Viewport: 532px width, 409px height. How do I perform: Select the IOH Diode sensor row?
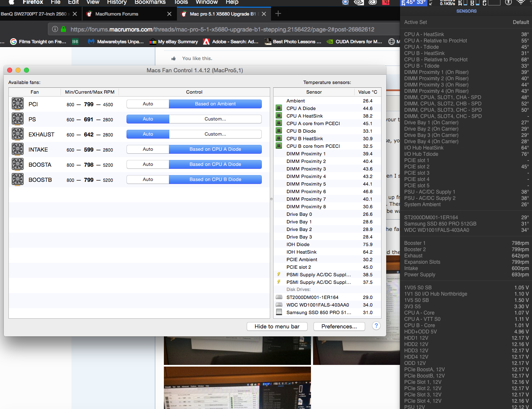(327, 244)
